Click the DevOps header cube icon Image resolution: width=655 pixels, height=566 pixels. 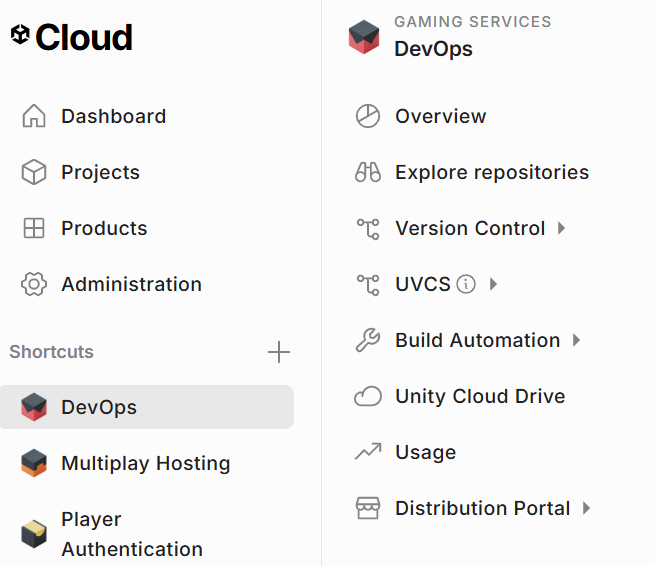pyautogui.click(x=364, y=37)
